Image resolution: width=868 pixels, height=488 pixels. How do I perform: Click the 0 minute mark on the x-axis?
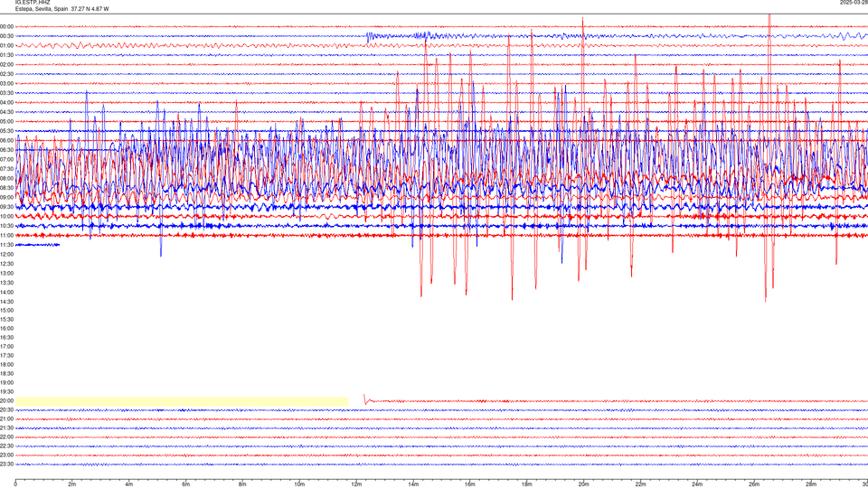[15, 484]
